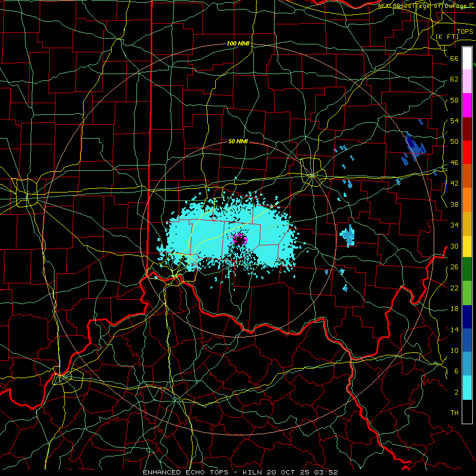Image resolution: width=476 pixels, height=476 pixels.
Task: Click the TOPS legend title
Action: [465, 31]
